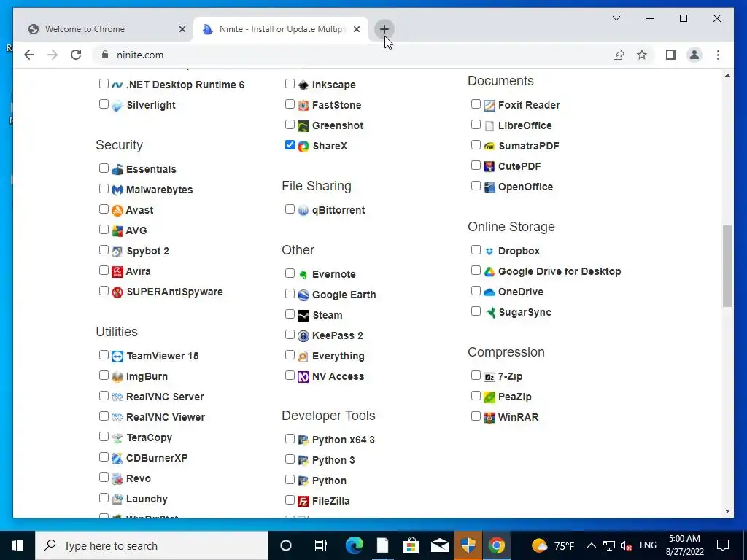Show hidden system tray icons
The width and height of the screenshot is (747, 560).
pos(591,545)
